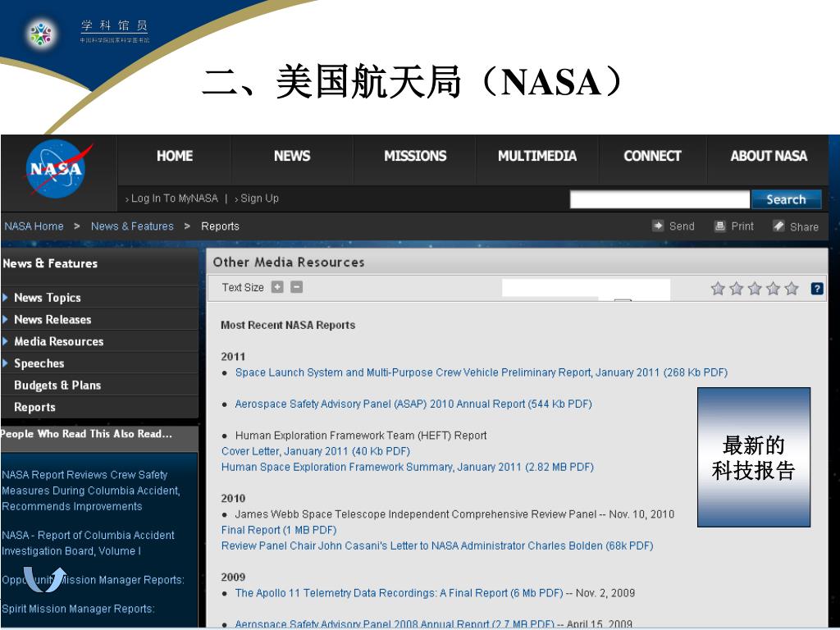Rate the page five stars
840x630 pixels.
792,289
